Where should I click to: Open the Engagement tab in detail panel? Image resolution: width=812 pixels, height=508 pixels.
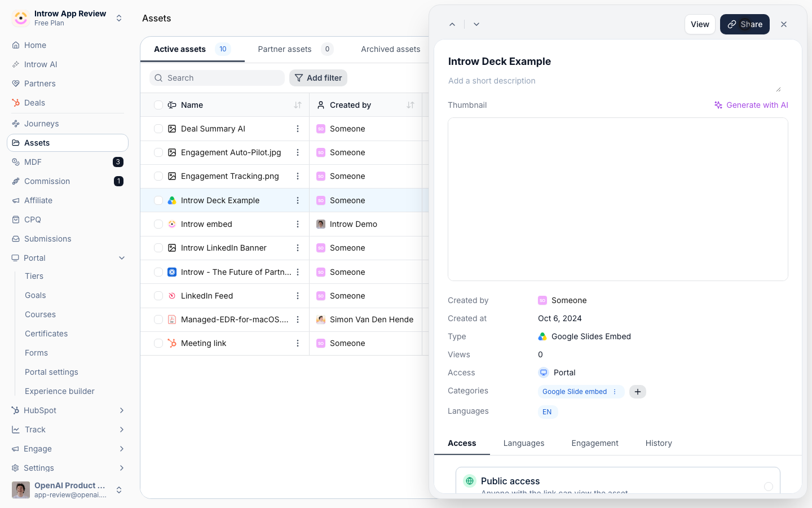(595, 443)
